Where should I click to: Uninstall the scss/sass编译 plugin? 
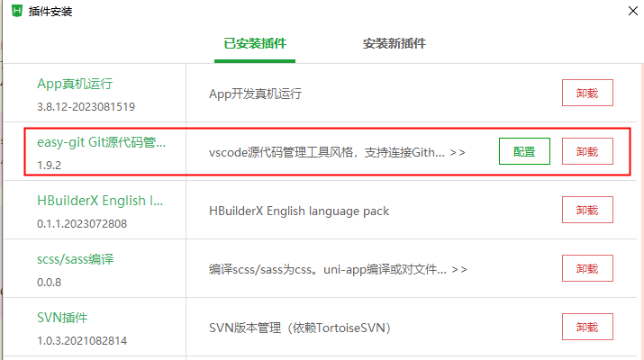point(587,268)
